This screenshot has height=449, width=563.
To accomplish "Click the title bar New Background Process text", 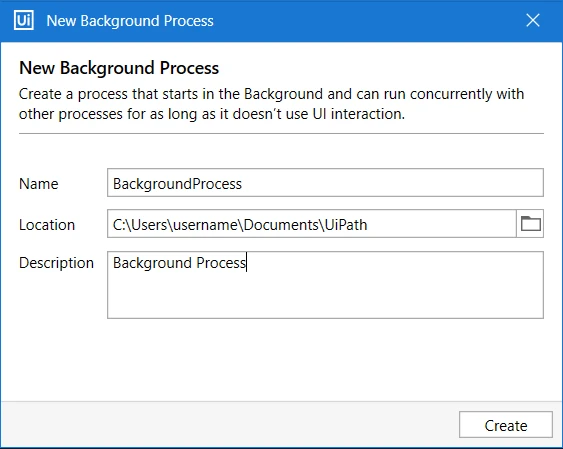I will 130,21.
